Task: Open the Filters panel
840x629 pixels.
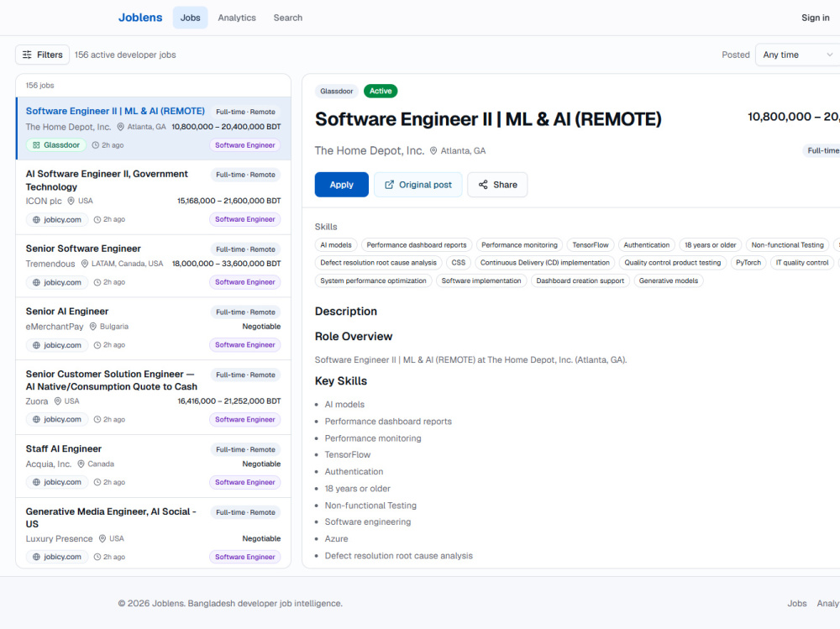Action: click(x=42, y=55)
